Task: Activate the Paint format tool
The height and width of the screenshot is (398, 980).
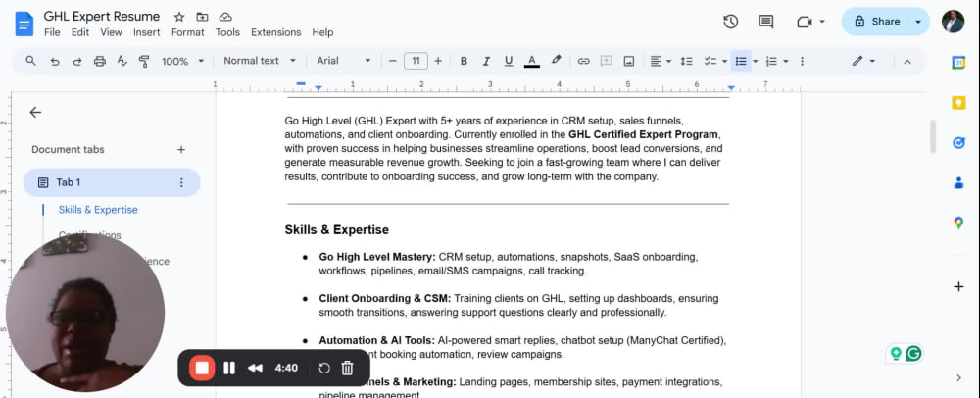Action: (144, 61)
